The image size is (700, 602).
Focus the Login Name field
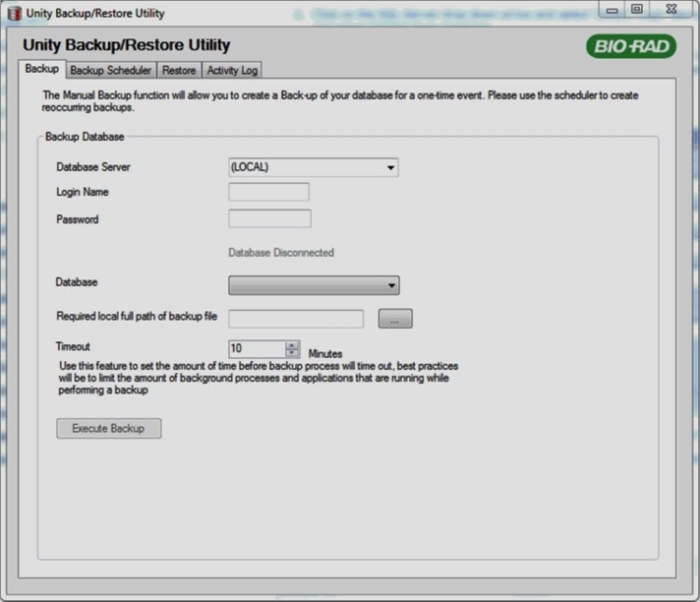pos(269,192)
